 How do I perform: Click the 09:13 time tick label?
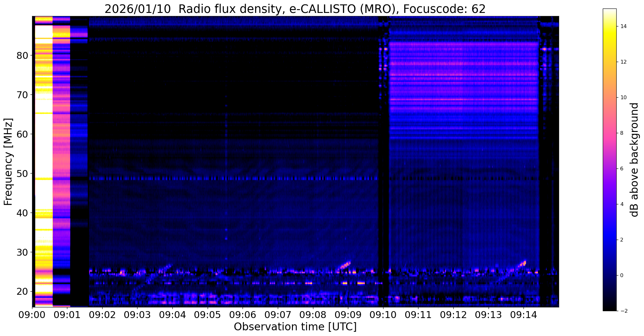point(488,314)
